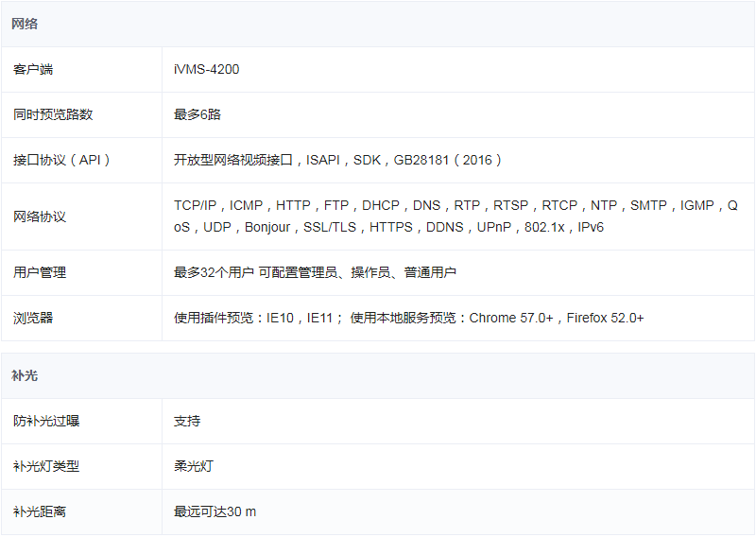Select the 补光距离 label cell

pyautogui.click(x=81, y=511)
